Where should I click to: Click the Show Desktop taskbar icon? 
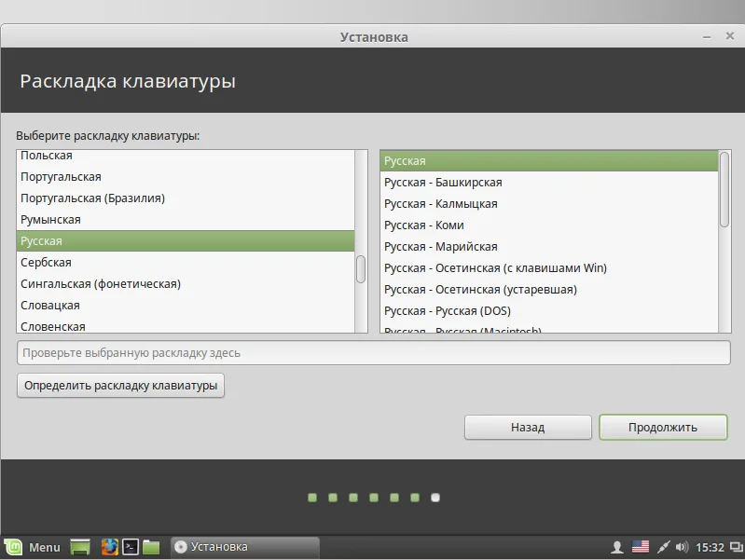(x=80, y=547)
